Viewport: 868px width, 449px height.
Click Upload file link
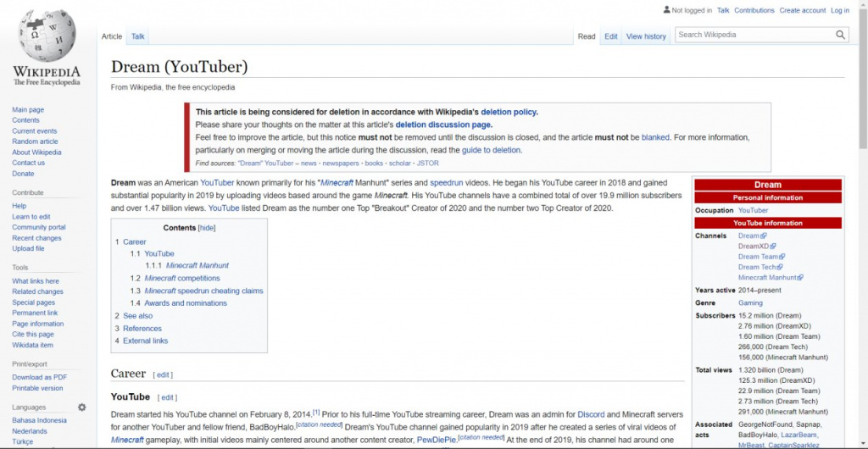[x=28, y=249]
